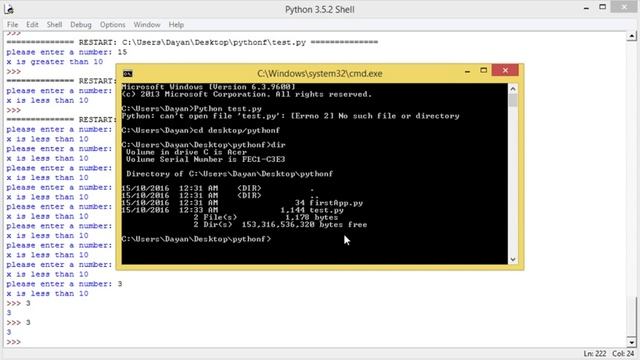Minimize the Python Shell window
This screenshot has width=640, height=360.
(x=586, y=8)
